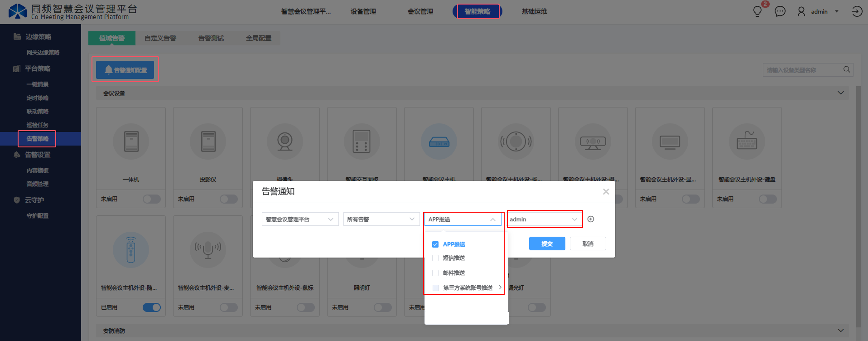Click the 取消 button
The width and height of the screenshot is (868, 341).
(x=588, y=244)
